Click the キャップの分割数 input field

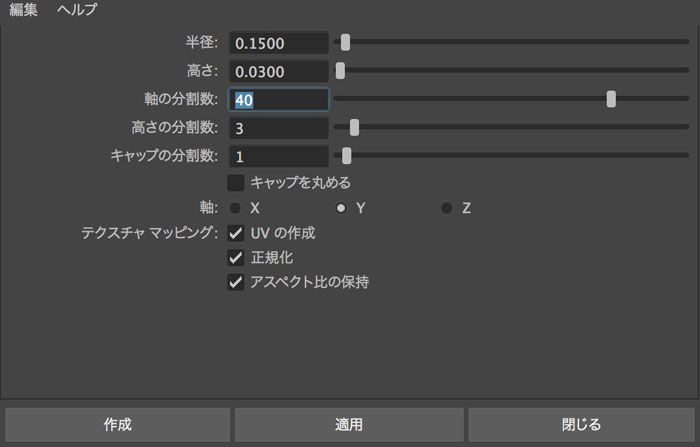click(279, 156)
